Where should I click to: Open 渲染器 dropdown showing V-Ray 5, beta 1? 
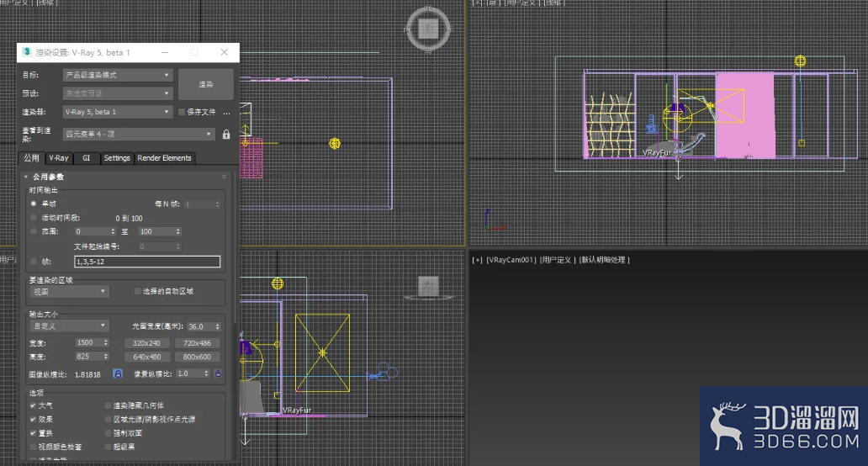point(118,112)
